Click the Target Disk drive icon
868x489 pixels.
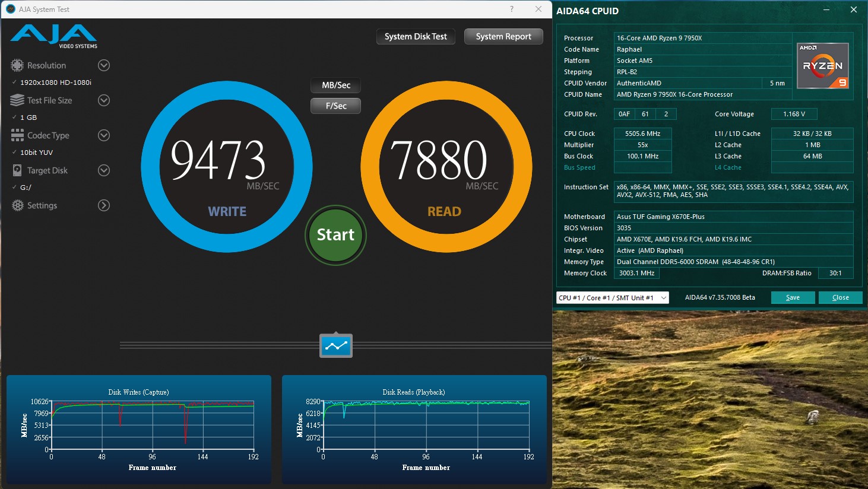[x=17, y=170]
